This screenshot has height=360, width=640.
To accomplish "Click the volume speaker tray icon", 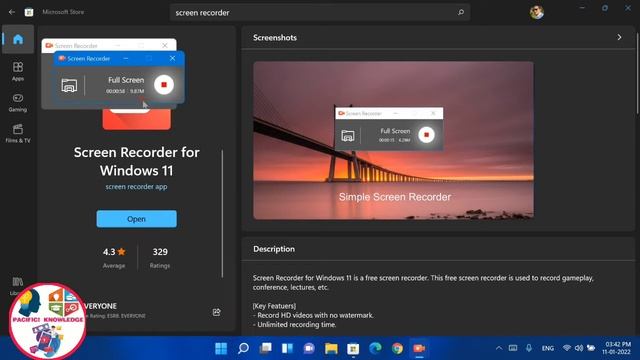I will [x=579, y=348].
